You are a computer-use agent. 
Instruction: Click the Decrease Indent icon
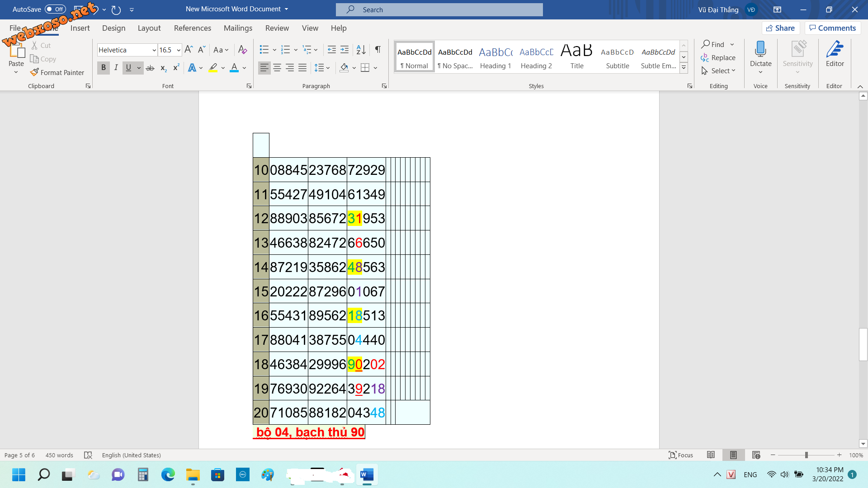click(332, 50)
